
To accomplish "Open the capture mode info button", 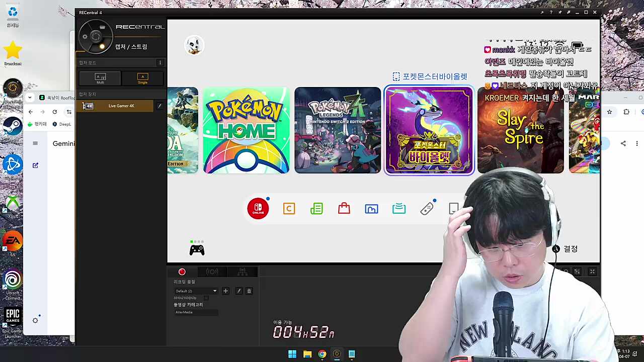I will (160, 63).
